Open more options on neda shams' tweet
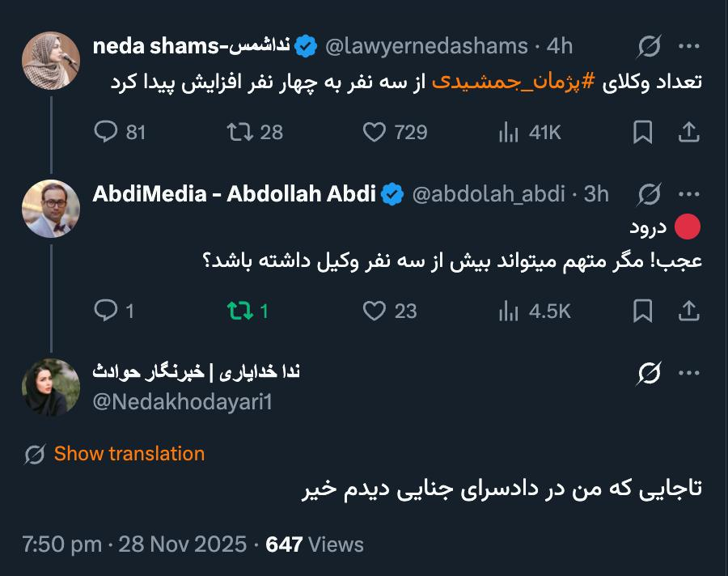Image resolution: width=728 pixels, height=576 pixels. [688, 47]
